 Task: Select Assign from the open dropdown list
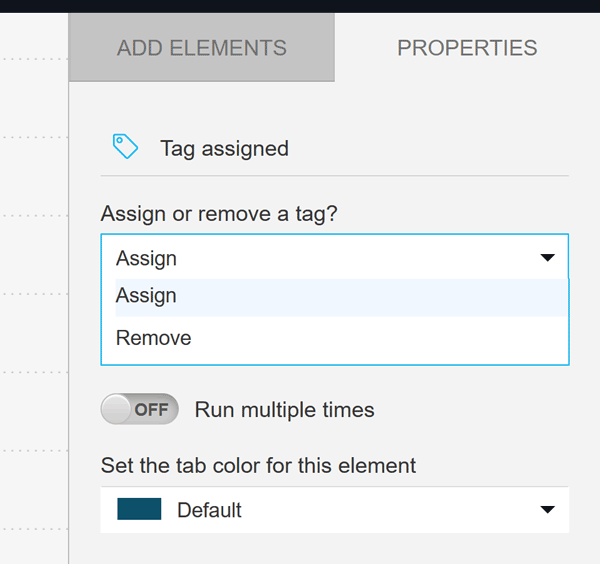(x=146, y=296)
